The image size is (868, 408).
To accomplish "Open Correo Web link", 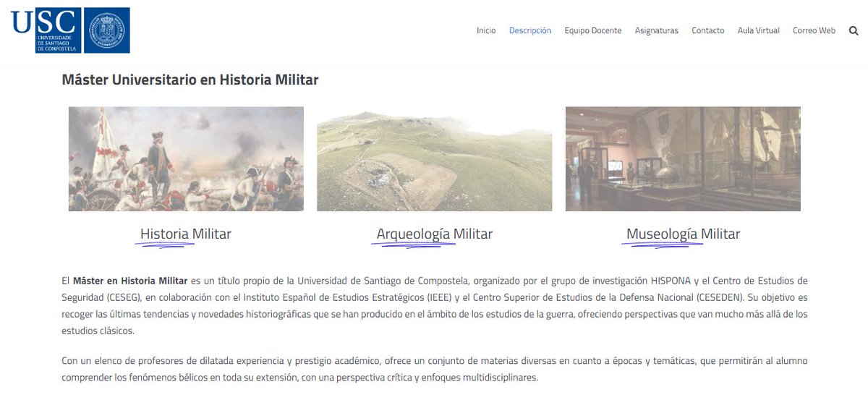I will [814, 31].
